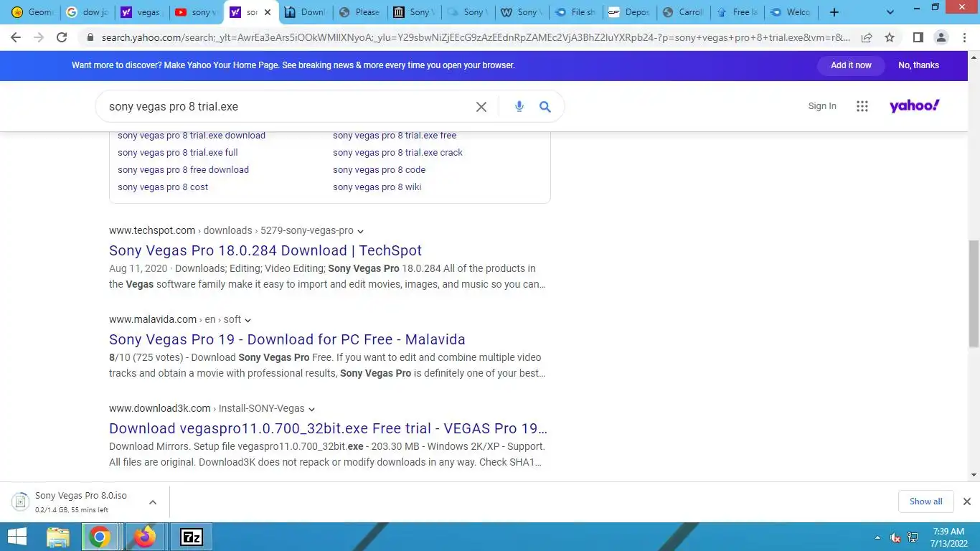Click the Sony Vegas Pro 8.0.iso file icon
Screen dimensions: 980x551
21,501
